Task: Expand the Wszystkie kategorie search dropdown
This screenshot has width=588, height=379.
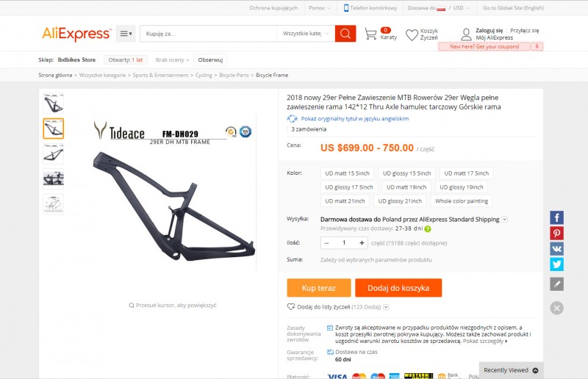Action: coord(306,34)
